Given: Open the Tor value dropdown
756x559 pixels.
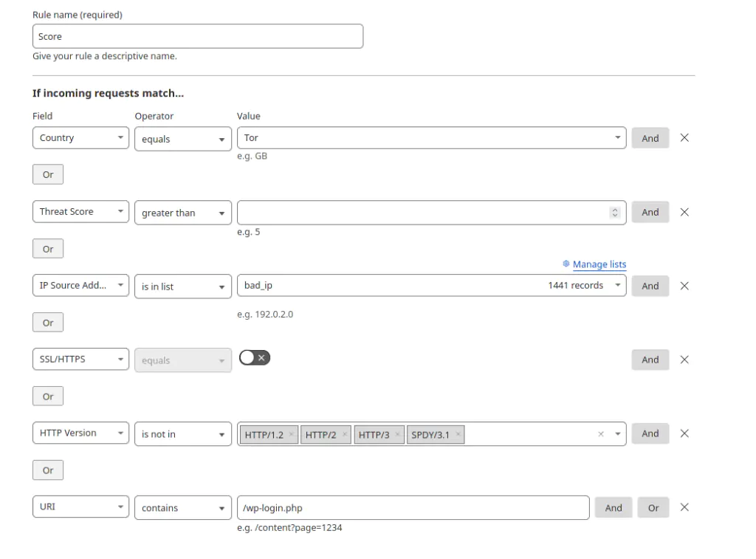Looking at the screenshot, I should [617, 137].
